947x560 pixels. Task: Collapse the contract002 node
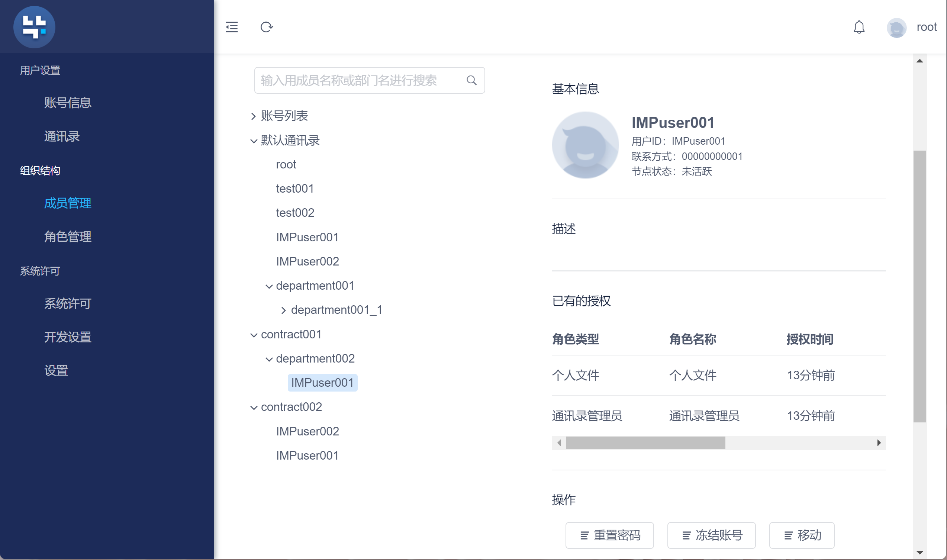[254, 407]
